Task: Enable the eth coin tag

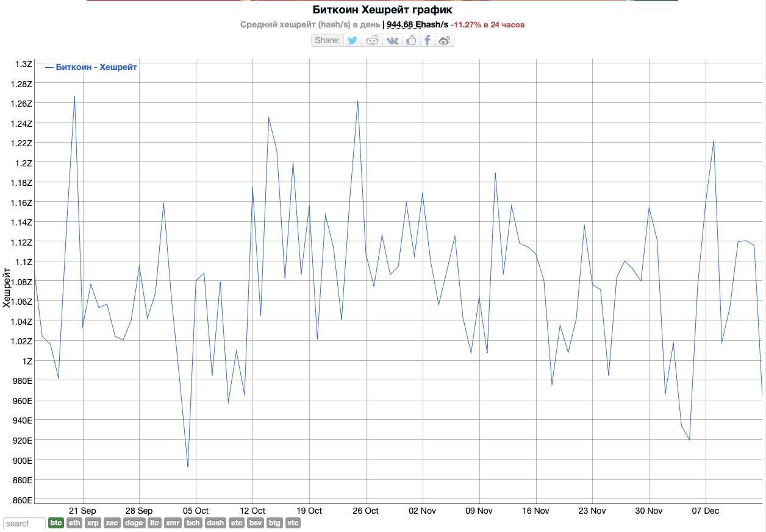Action: tap(74, 523)
